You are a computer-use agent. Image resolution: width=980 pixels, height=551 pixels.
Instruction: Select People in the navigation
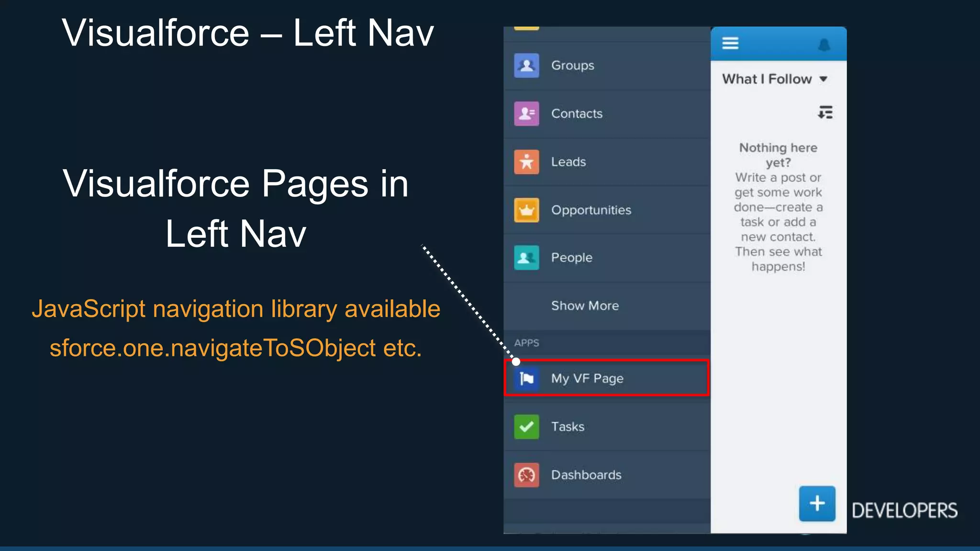(x=607, y=258)
